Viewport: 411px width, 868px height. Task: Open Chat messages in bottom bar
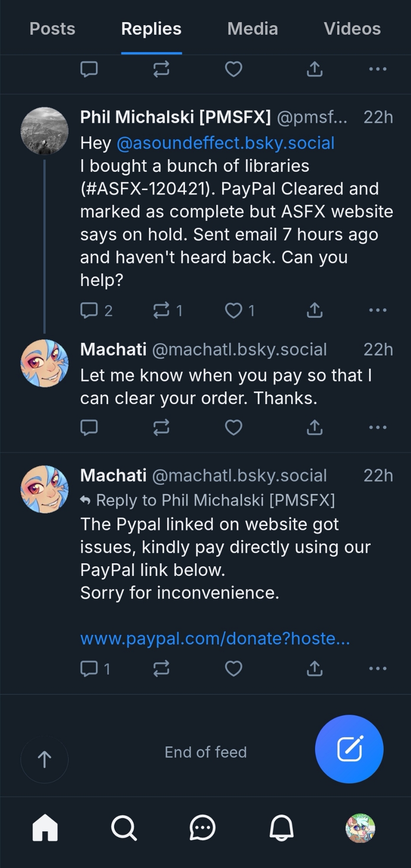pos(202,828)
